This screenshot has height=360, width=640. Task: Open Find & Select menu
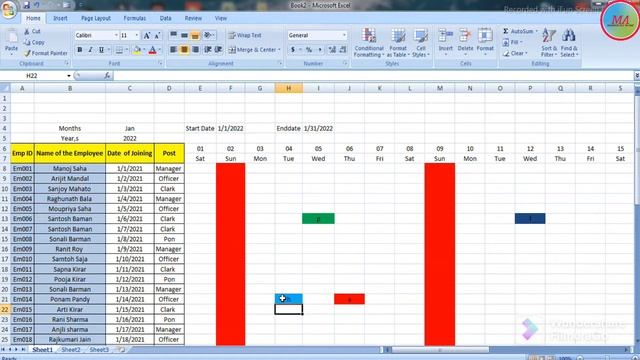[x=569, y=43]
